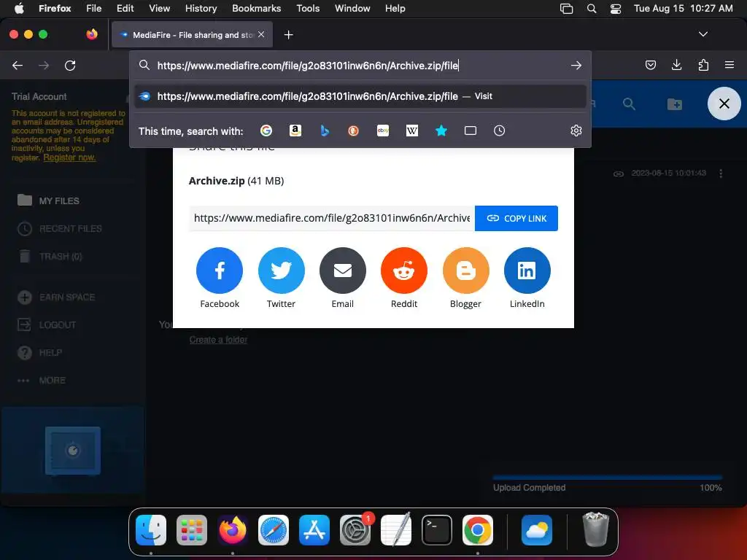Share the file via Facebook icon
This screenshot has height=560, width=747.
click(x=219, y=271)
